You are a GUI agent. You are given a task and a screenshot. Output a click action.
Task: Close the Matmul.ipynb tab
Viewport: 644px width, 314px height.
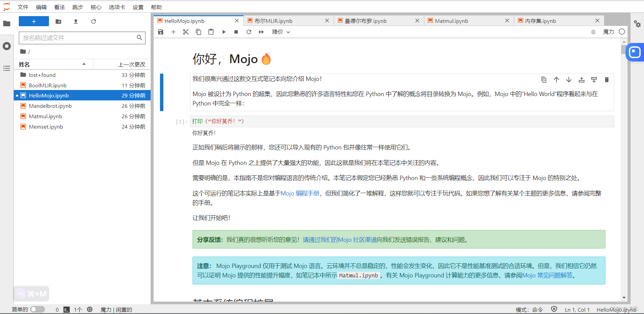(507, 21)
